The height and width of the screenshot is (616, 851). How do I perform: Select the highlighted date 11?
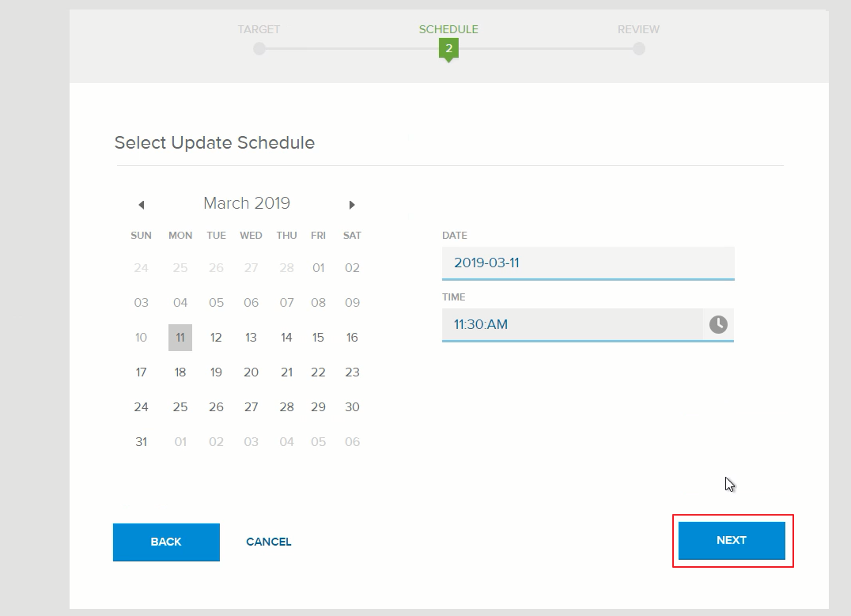coord(180,338)
